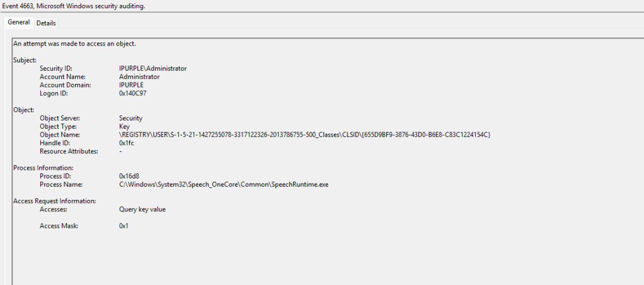Screen dimensions: 644x285
Task: Click the Logon ID value 0x140C97
Action: tap(133, 93)
